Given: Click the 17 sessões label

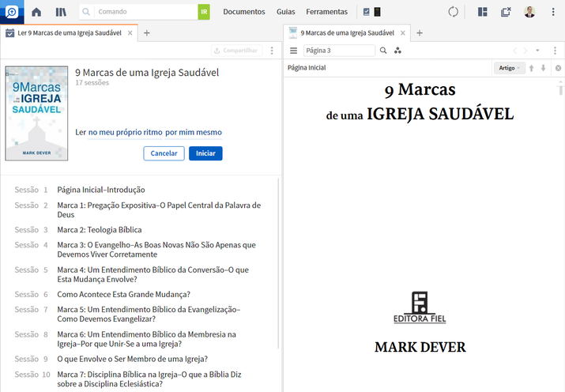Looking at the screenshot, I should pyautogui.click(x=92, y=83).
